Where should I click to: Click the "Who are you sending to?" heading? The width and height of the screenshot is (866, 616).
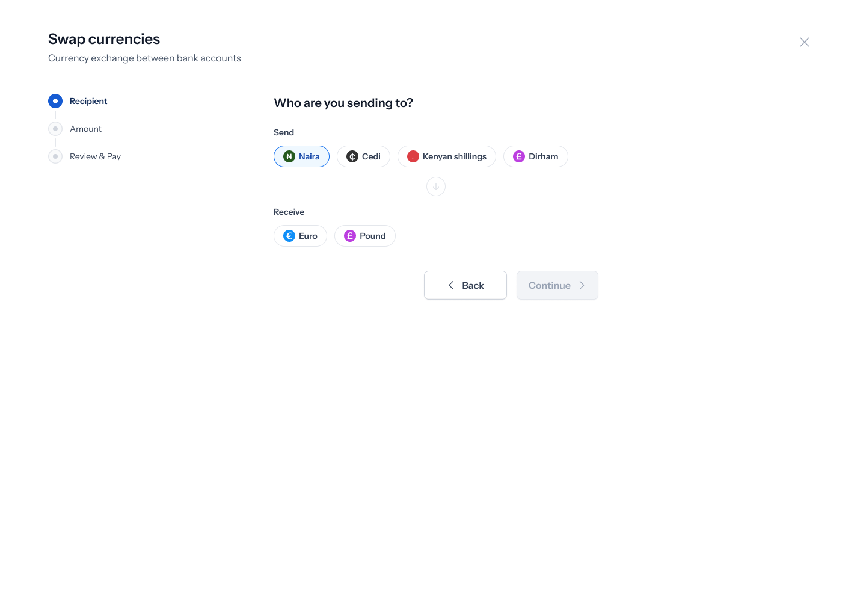coord(343,103)
